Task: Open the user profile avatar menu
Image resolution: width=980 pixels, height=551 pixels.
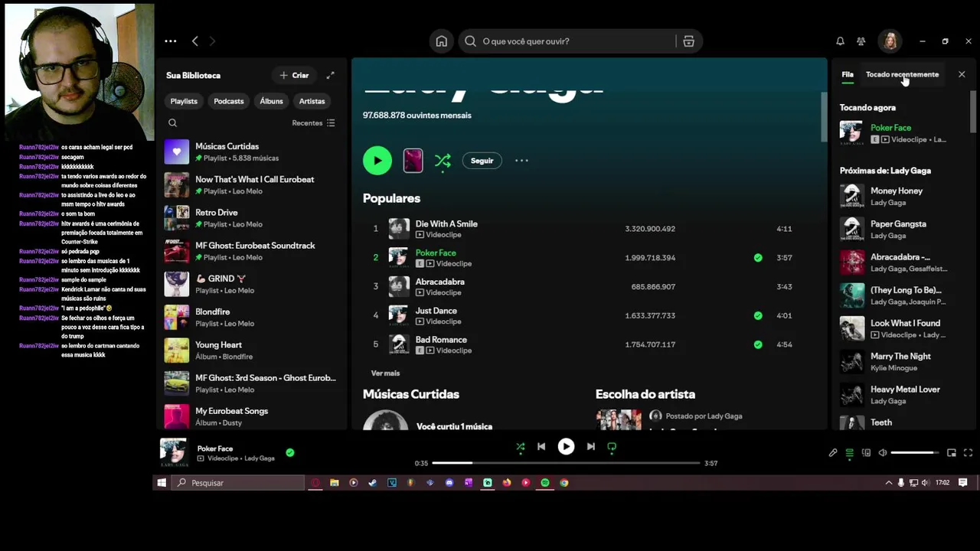Action: (890, 41)
